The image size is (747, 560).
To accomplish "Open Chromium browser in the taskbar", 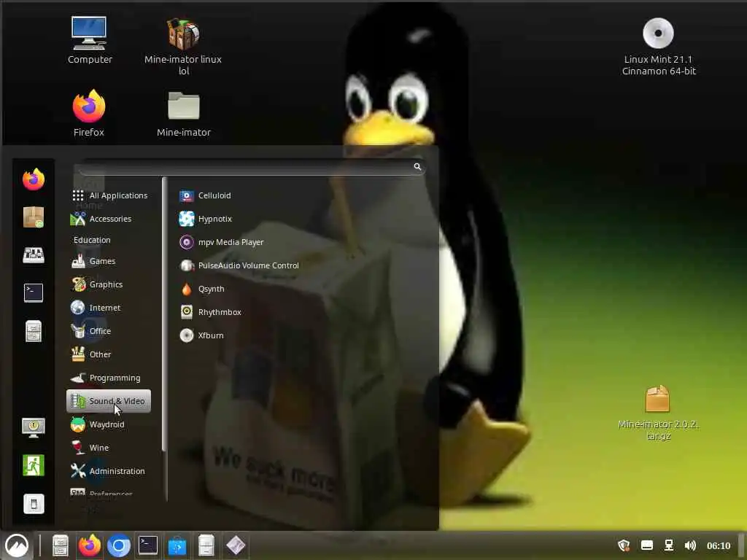I will tap(119, 545).
